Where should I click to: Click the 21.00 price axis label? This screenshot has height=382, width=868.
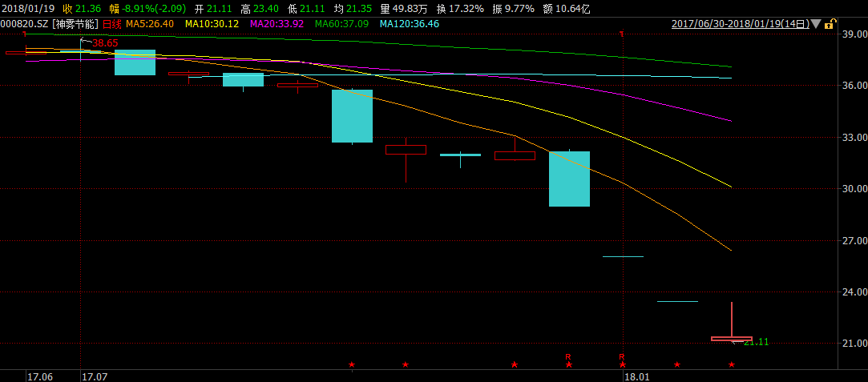point(854,344)
